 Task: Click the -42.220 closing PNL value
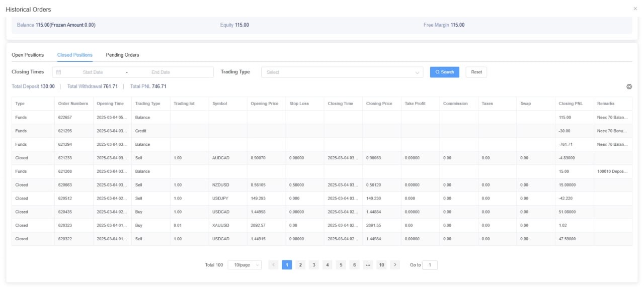pos(567,199)
